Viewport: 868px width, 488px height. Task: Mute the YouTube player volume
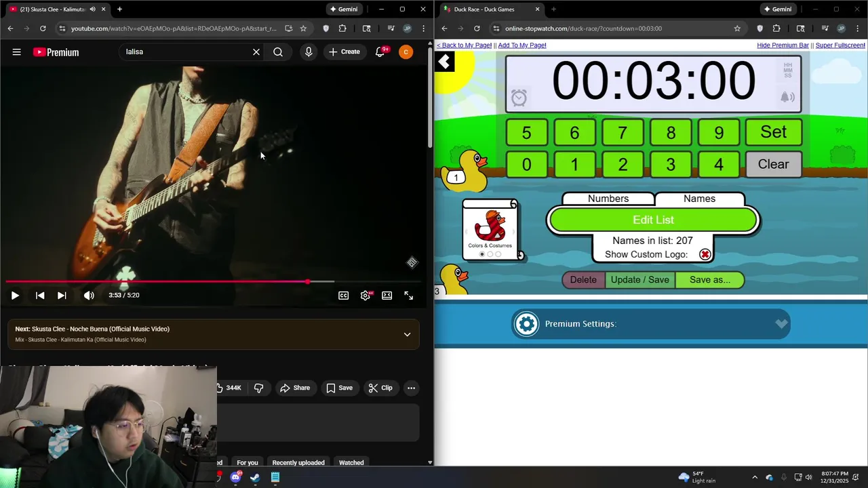pos(89,296)
